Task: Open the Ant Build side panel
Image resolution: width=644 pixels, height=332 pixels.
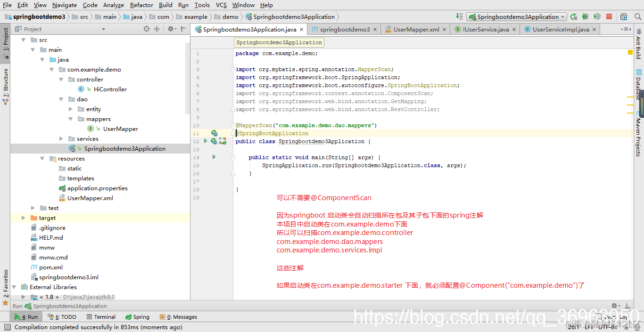Action: [638, 43]
